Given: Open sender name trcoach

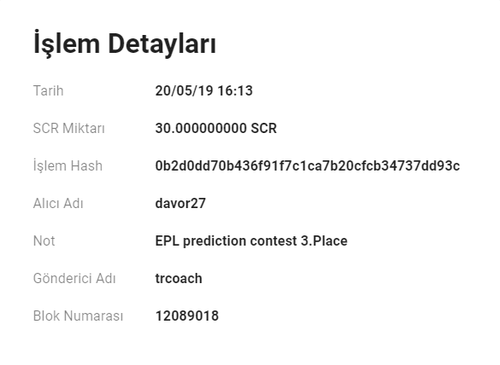Looking at the screenshot, I should (x=179, y=278).
